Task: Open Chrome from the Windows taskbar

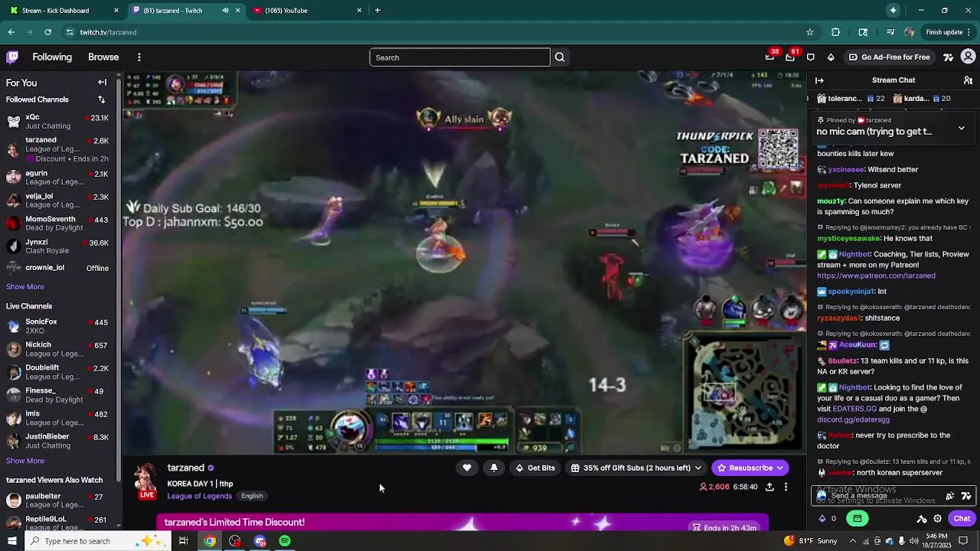Action: coord(210,541)
